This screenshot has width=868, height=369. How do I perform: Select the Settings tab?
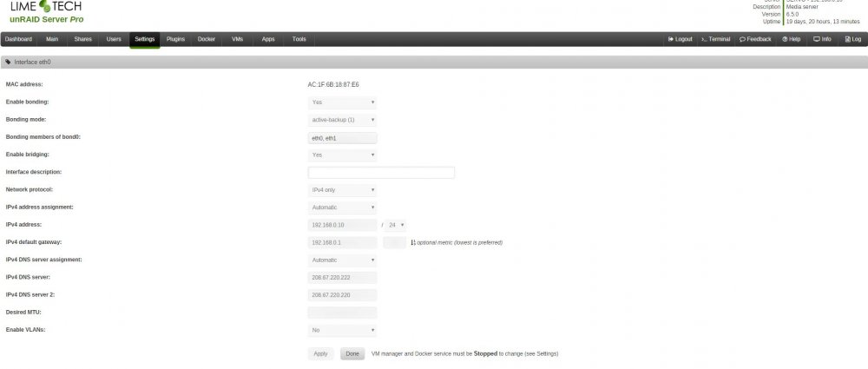[144, 39]
